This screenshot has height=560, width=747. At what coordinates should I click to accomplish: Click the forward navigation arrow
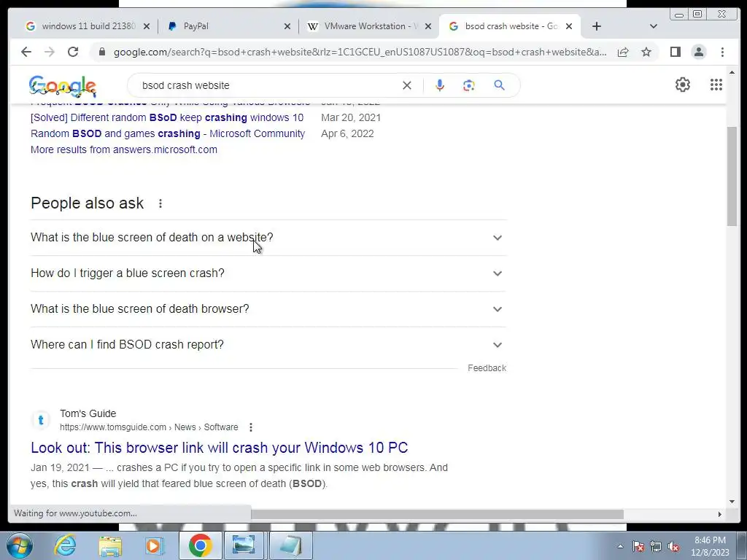(50, 52)
